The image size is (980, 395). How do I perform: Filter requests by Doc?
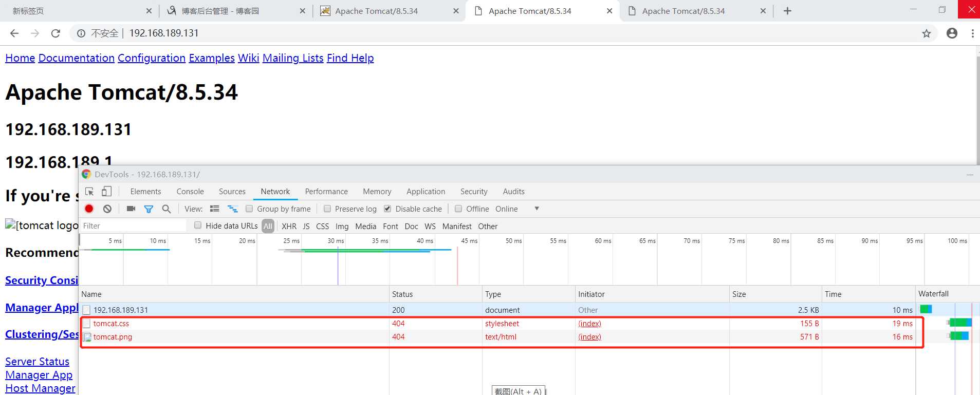click(x=411, y=226)
